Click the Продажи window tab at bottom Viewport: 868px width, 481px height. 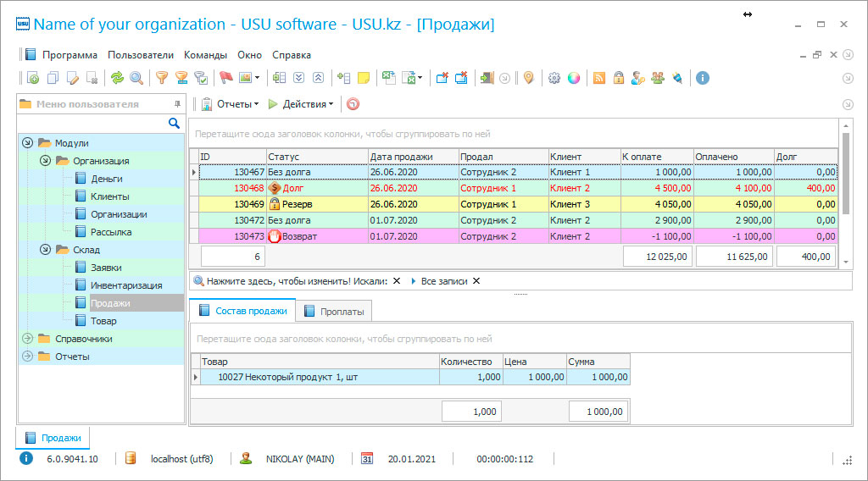tap(53, 438)
